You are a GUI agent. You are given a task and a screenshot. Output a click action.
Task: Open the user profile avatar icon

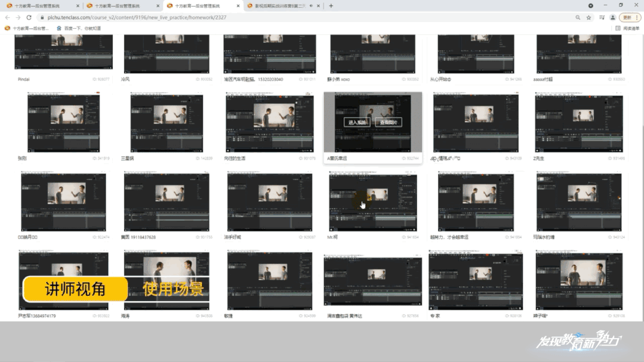click(612, 18)
